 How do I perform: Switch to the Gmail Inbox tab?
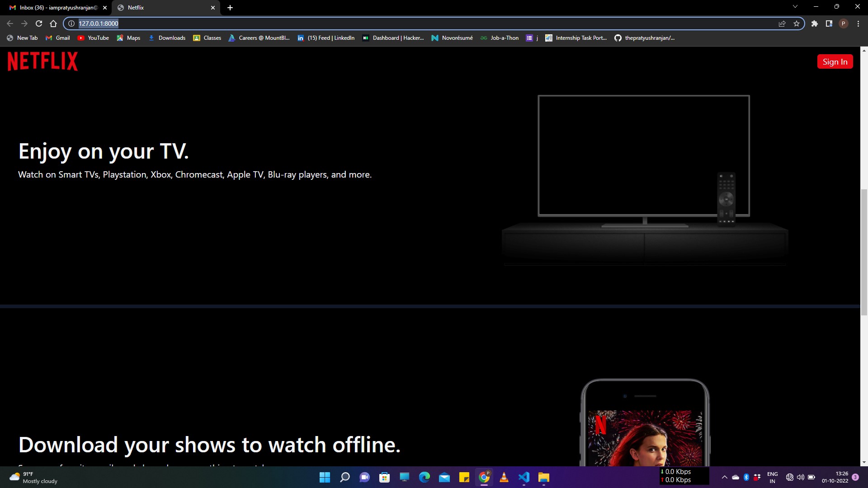[x=58, y=8]
